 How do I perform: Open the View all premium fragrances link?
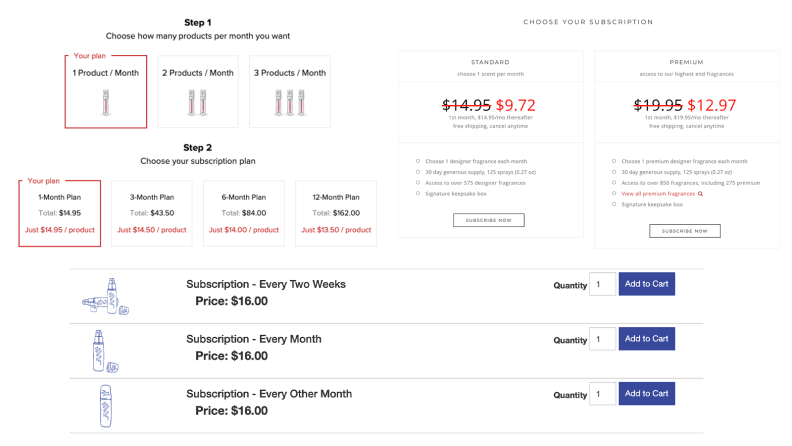658,194
